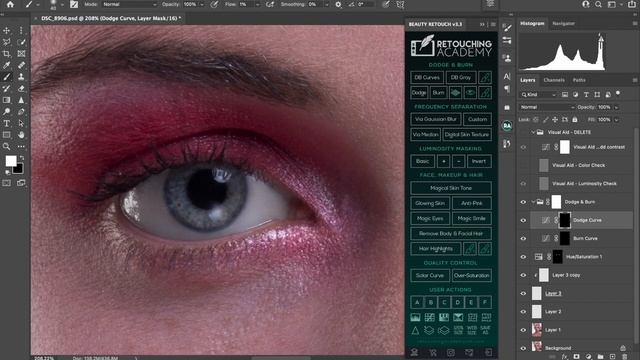
Task: Add layer mask icon at panel bottom
Action: [x=576, y=357]
